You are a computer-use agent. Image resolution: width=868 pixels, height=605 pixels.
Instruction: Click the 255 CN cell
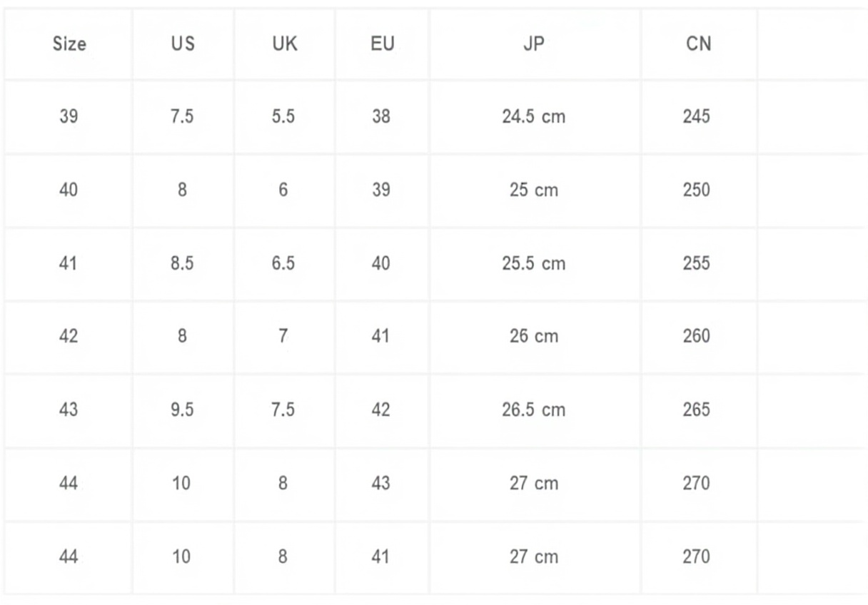click(x=696, y=263)
